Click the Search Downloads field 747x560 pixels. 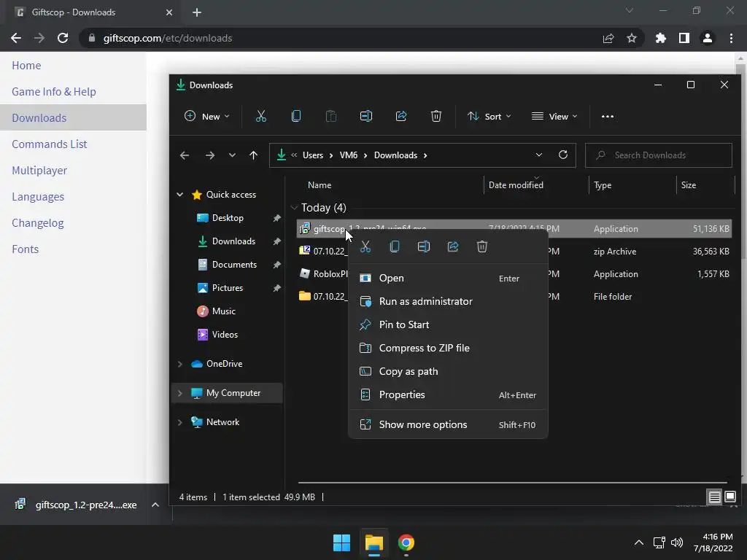pos(659,155)
